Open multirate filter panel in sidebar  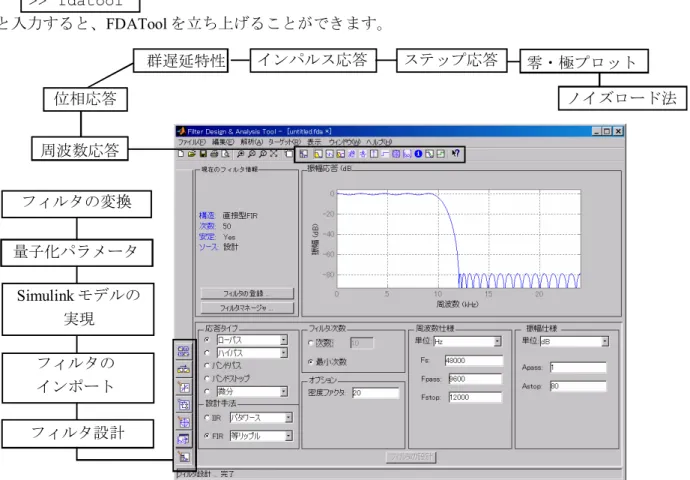pyautogui.click(x=184, y=351)
